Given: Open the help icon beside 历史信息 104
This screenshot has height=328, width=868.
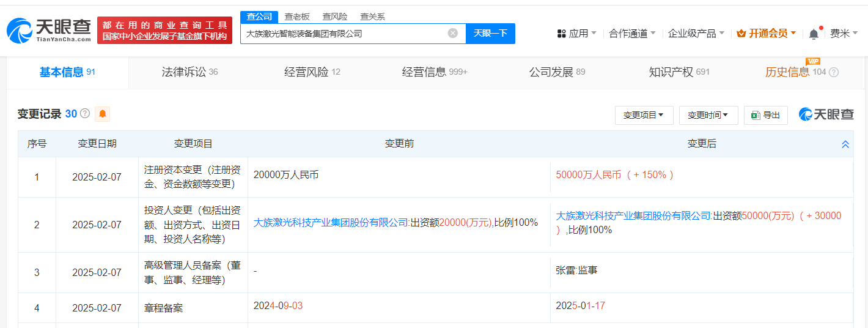Looking at the screenshot, I should click(x=834, y=72).
